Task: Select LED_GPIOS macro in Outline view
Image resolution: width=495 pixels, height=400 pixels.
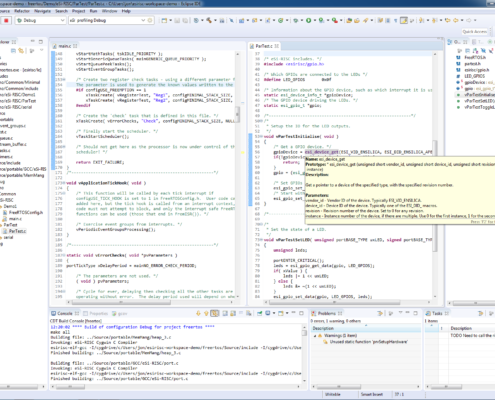Action: tap(471, 76)
